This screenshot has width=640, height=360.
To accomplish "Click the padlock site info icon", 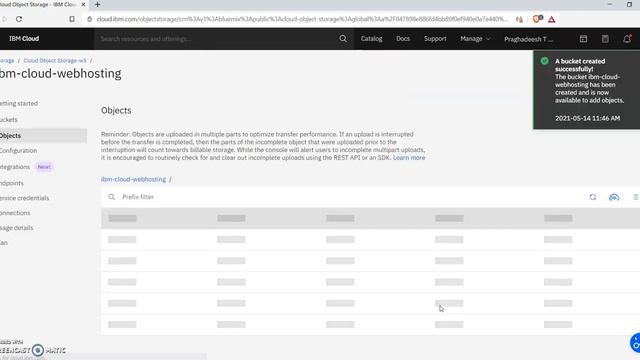I will (x=89, y=19).
